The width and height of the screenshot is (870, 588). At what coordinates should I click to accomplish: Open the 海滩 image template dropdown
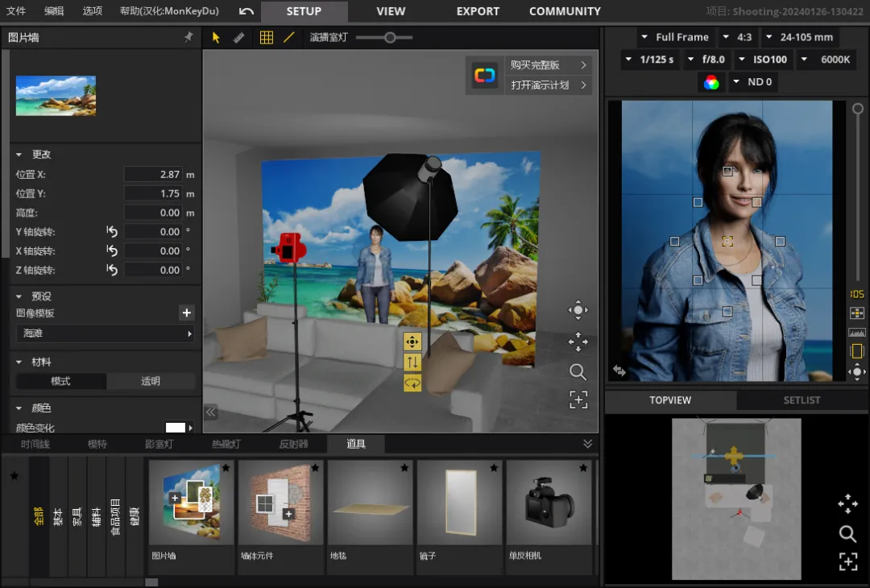pos(105,333)
